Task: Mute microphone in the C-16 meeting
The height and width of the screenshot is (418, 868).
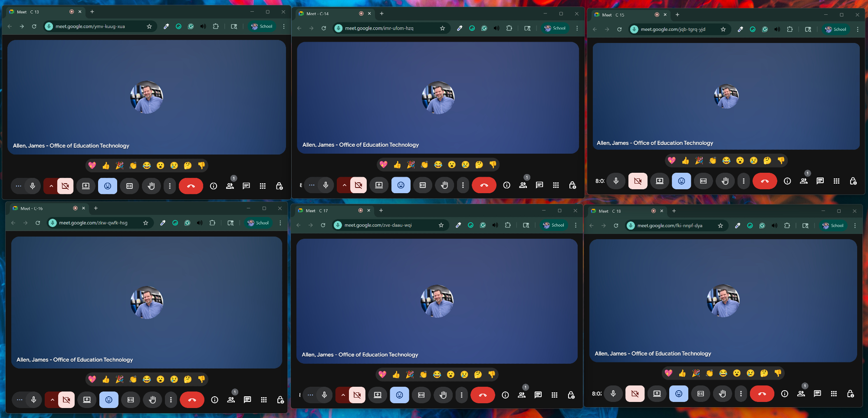Action: point(33,400)
